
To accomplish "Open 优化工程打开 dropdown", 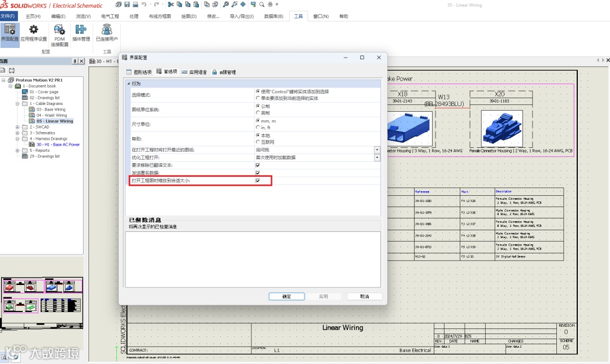I will tap(377, 157).
